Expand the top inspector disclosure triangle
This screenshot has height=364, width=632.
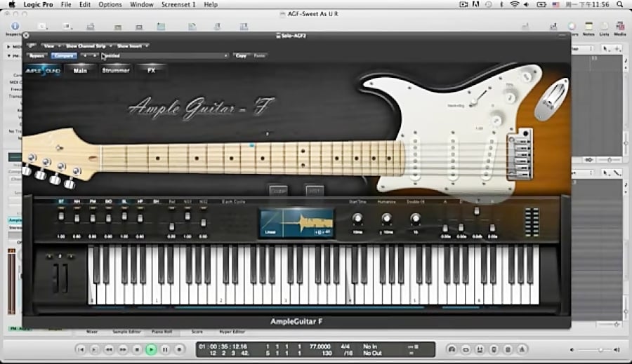[9, 47]
